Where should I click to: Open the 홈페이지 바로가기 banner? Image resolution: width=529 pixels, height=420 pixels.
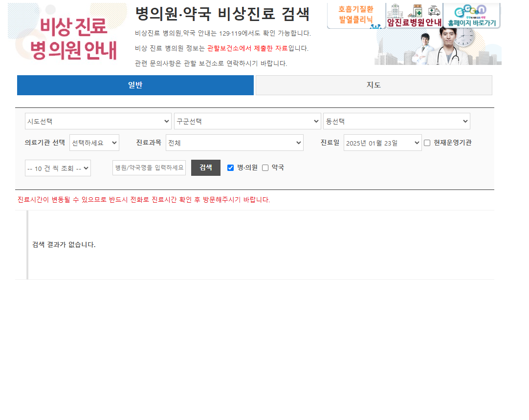472,15
